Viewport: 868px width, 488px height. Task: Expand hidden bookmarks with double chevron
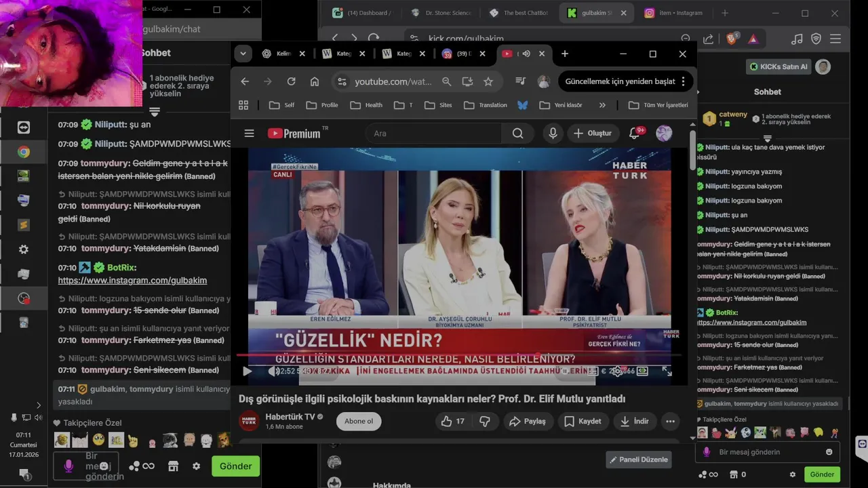click(x=602, y=105)
